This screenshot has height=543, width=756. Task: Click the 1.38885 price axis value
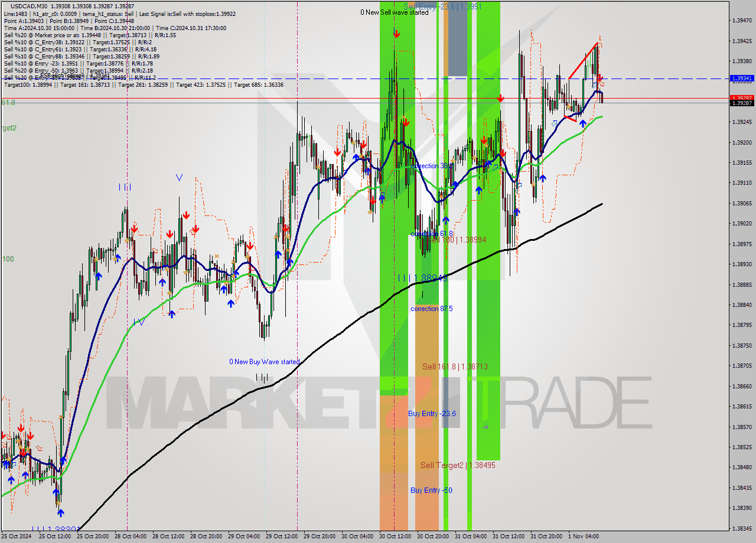(x=742, y=284)
